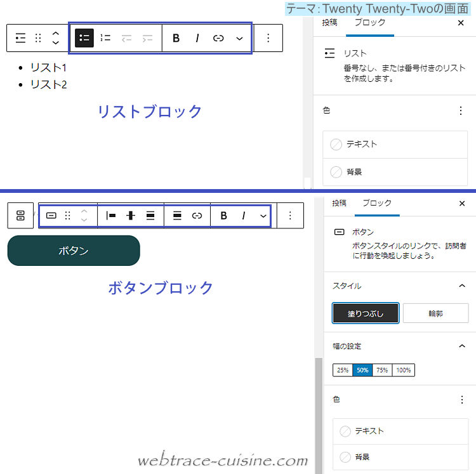The width and height of the screenshot is (476, 474).
Task: Click the drag handle in the list block toolbar
Action: tap(38, 38)
